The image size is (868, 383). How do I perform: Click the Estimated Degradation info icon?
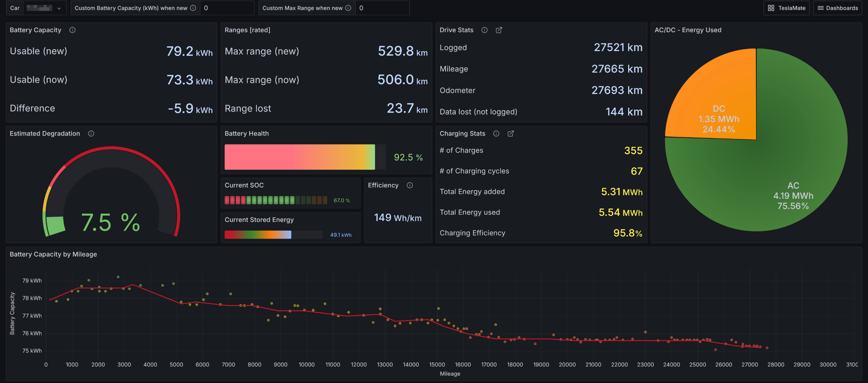pos(91,134)
